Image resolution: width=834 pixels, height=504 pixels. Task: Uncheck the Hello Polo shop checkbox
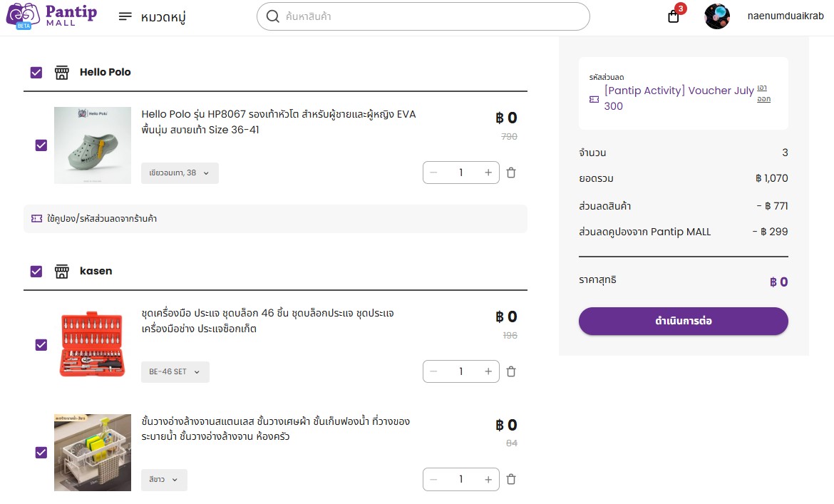(36, 72)
